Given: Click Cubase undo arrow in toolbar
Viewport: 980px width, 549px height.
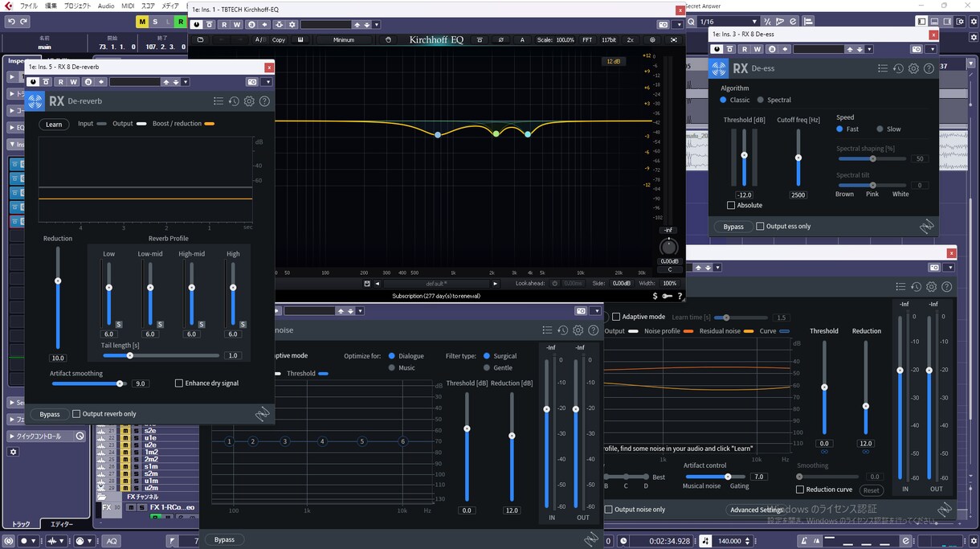Looking at the screenshot, I should coord(11,22).
